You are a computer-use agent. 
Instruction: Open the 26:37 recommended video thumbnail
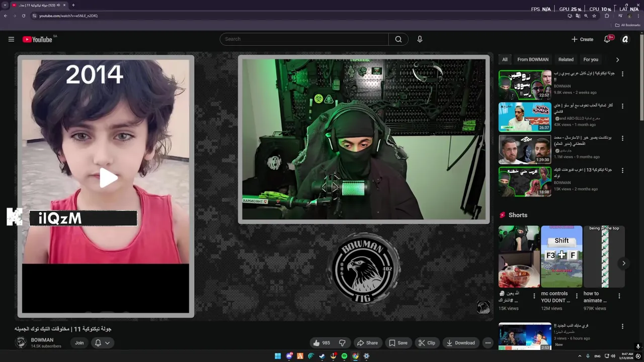(x=525, y=117)
